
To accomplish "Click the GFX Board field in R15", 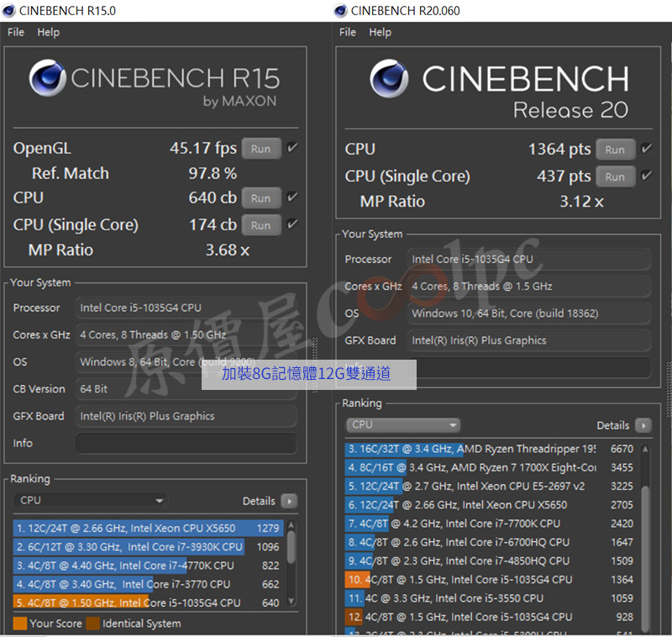I will (186, 416).
